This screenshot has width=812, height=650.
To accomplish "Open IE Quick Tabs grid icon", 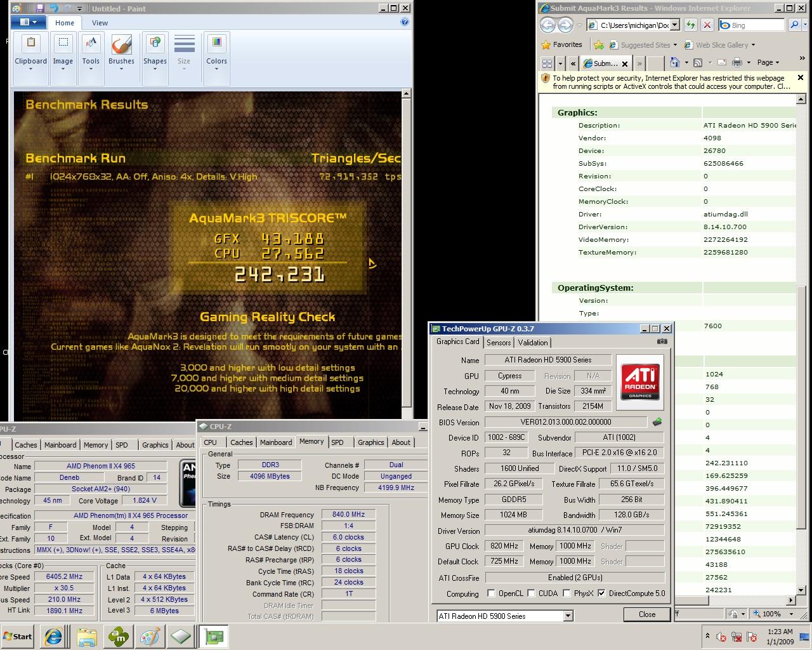I will (547, 63).
